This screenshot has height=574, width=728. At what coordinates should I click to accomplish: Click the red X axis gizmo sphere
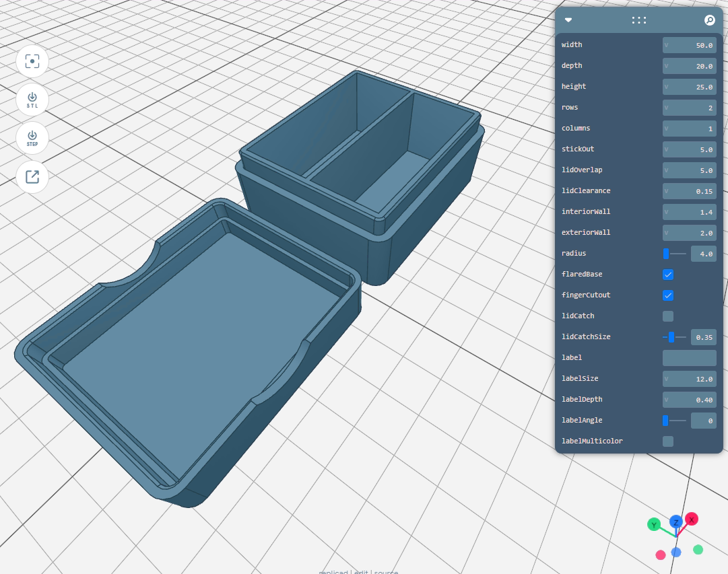pos(692,519)
